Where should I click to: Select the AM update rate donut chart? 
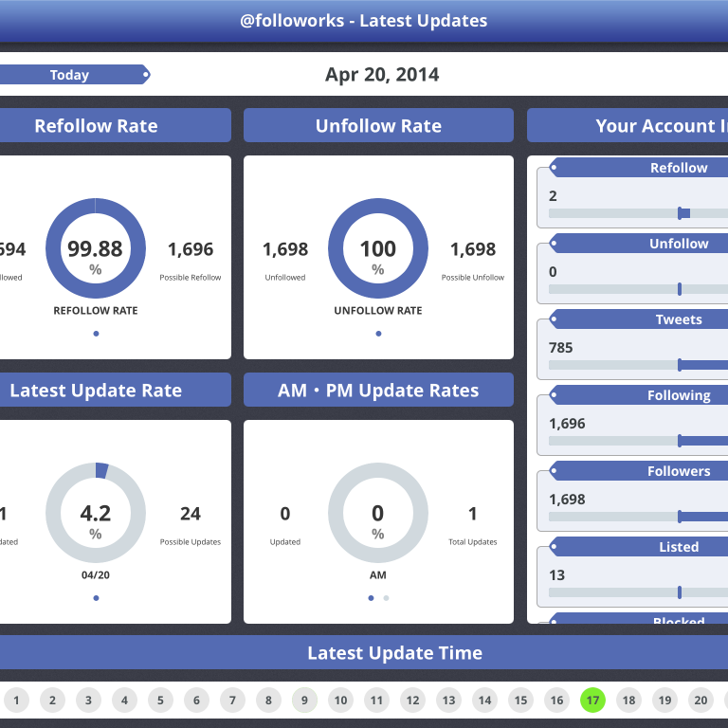(x=378, y=513)
